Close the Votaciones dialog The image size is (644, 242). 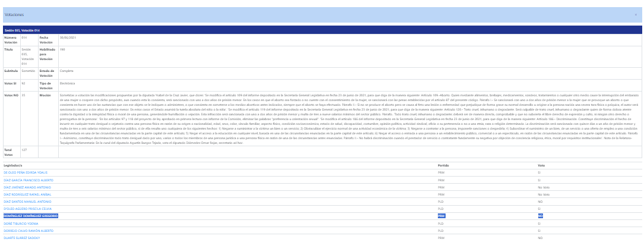636,14
